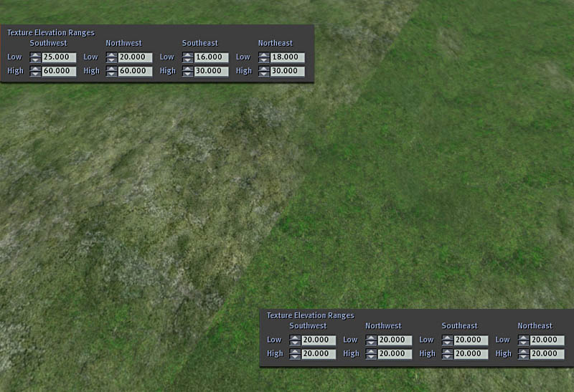Decrease Northeast Low with down arrow, top panel
This screenshot has height=392, width=574.
[264, 60]
